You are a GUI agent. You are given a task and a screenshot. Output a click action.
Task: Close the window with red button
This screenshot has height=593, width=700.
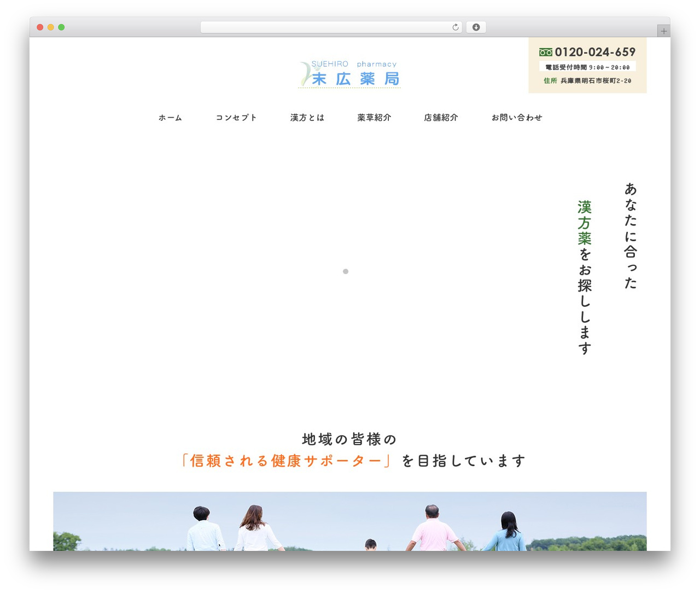click(x=40, y=27)
